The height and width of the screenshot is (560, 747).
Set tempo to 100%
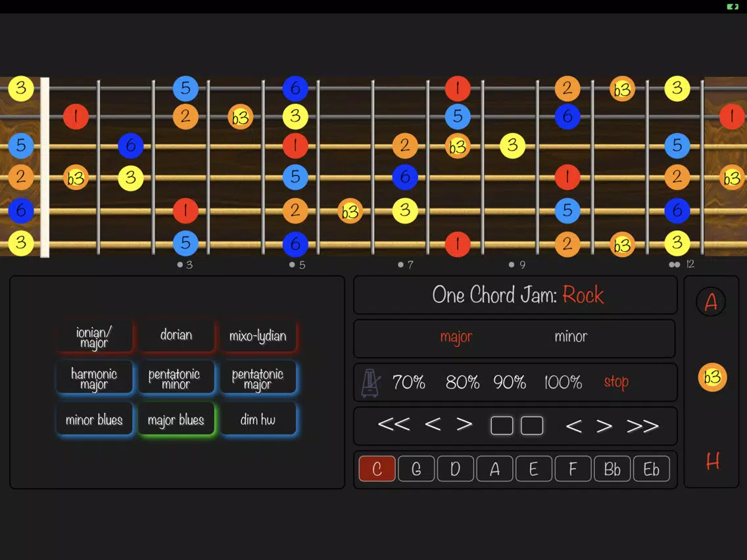click(563, 382)
